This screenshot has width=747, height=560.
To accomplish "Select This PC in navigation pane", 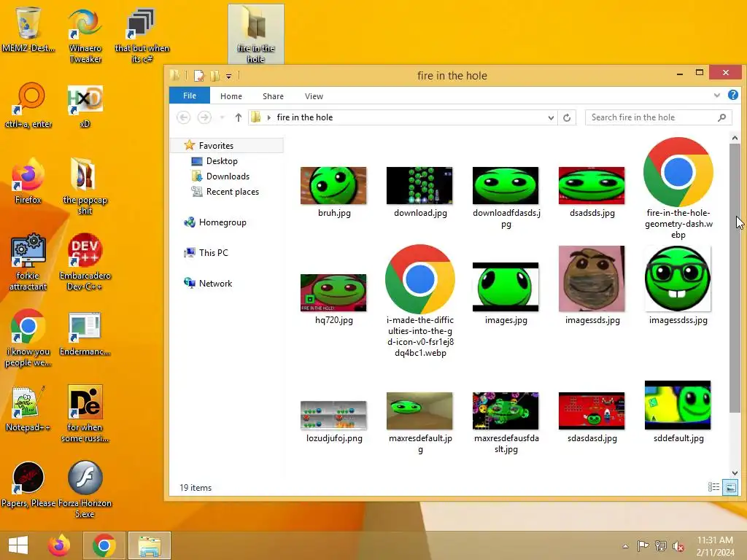I will tap(206, 252).
